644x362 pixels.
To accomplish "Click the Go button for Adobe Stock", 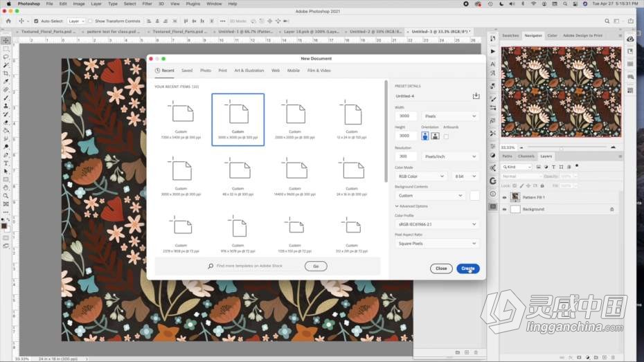I will (316, 266).
